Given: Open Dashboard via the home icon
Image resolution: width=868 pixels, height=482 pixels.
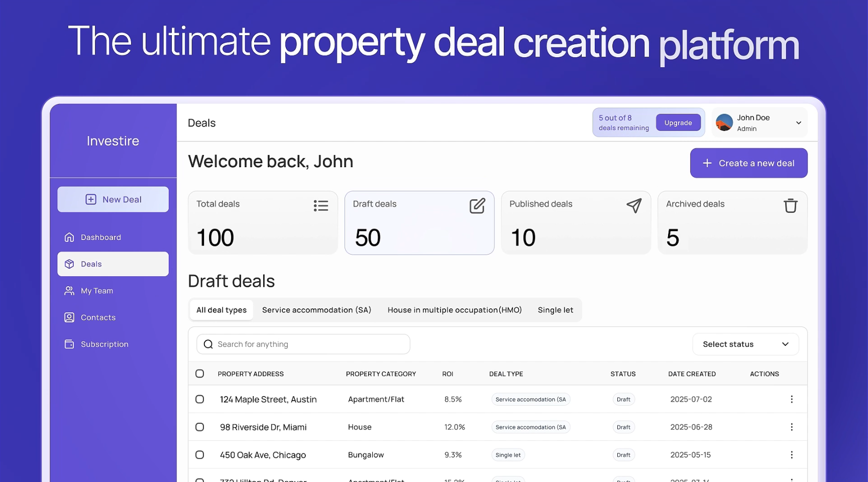Looking at the screenshot, I should (69, 237).
